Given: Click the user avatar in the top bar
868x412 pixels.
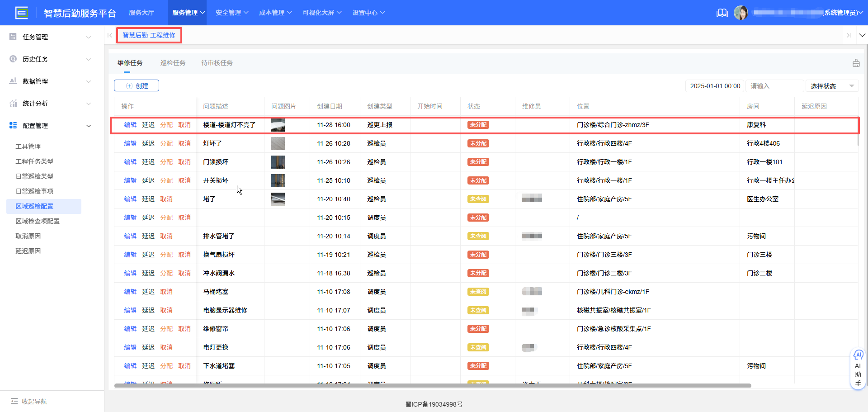Looking at the screenshot, I should (x=741, y=13).
